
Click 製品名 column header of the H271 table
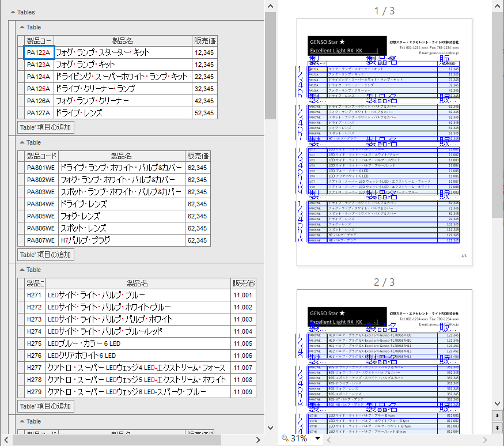pos(138,284)
